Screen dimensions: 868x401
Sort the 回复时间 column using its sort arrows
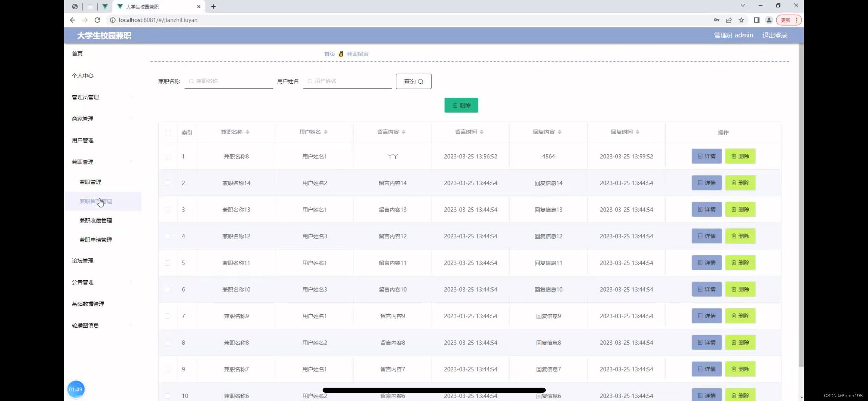[637, 132]
